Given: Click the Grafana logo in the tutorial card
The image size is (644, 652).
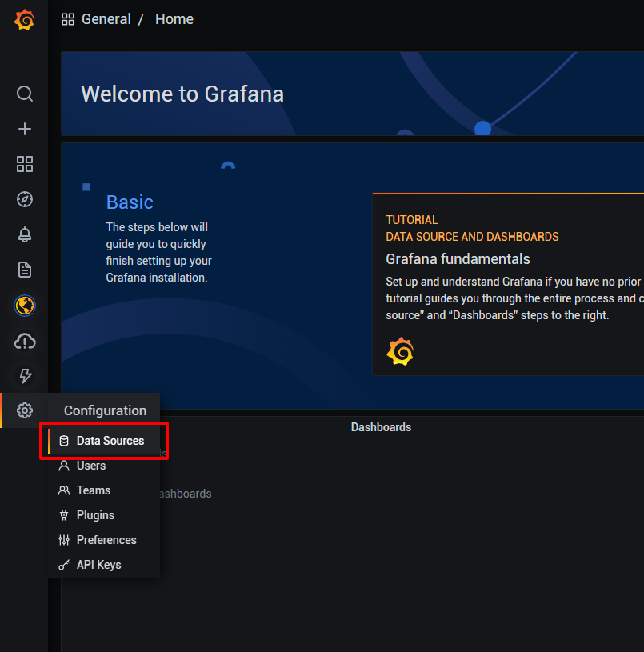Looking at the screenshot, I should [400, 351].
